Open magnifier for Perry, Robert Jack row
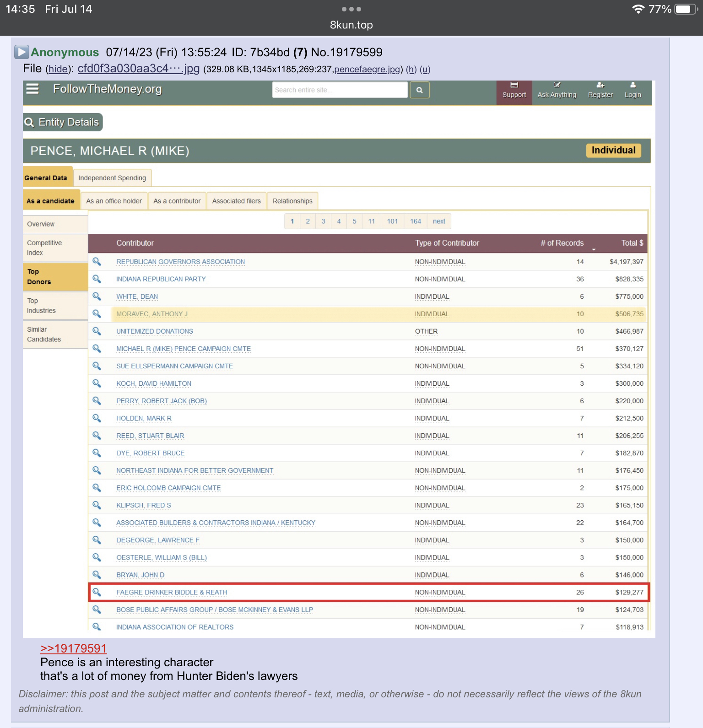The width and height of the screenshot is (703, 728). click(97, 400)
